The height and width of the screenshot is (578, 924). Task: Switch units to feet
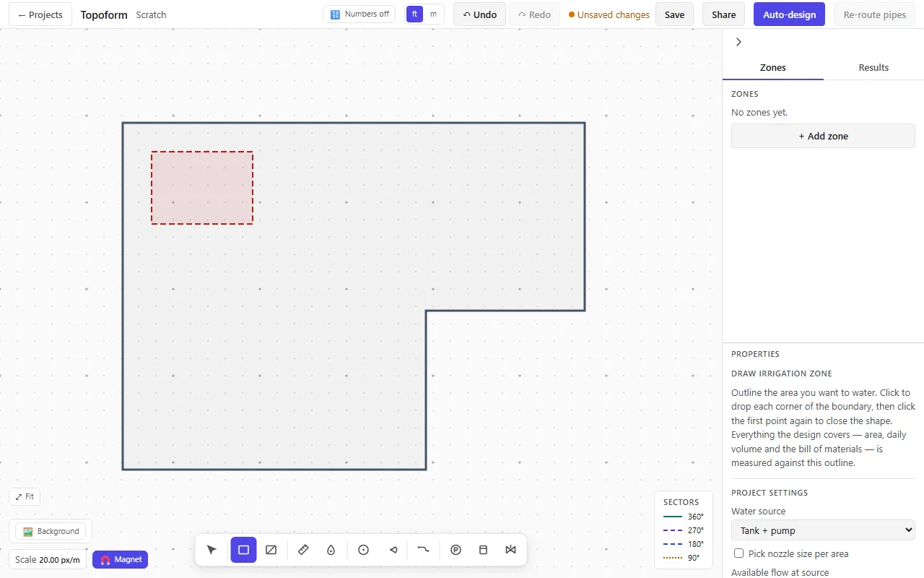414,14
